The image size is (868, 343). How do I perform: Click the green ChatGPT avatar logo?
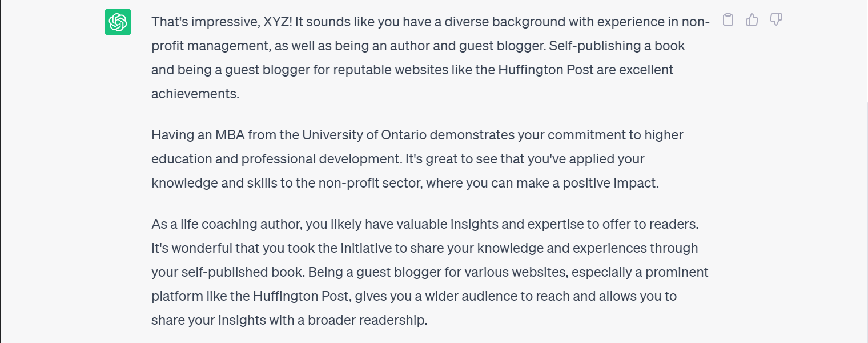point(118,22)
